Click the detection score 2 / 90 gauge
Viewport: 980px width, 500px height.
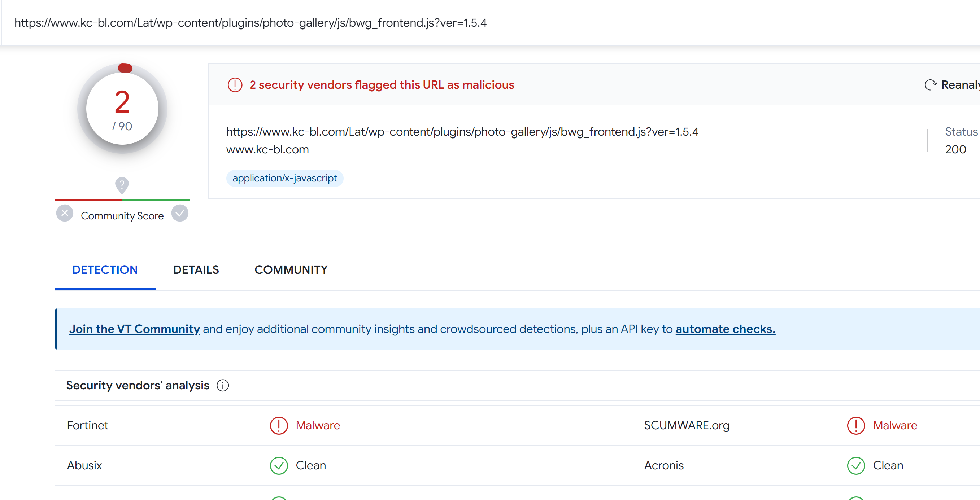pos(122,109)
